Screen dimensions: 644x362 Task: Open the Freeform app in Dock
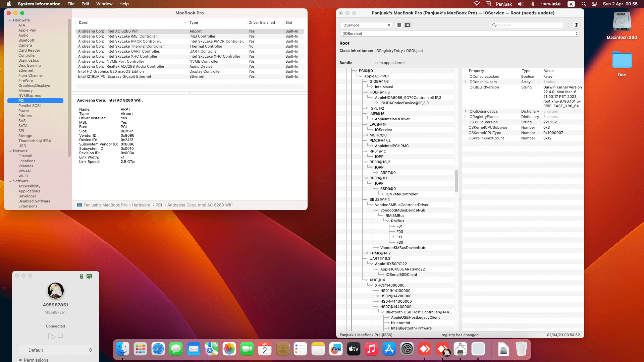coord(336,349)
